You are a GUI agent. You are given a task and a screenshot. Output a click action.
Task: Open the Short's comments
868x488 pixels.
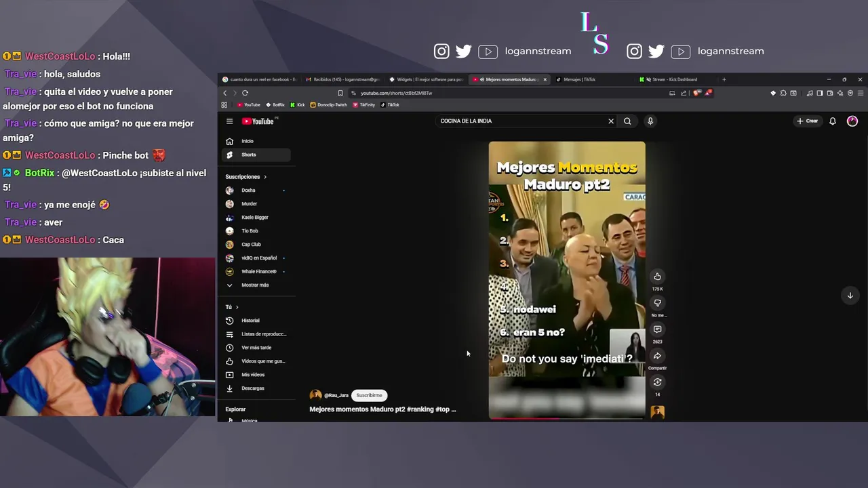tap(657, 329)
